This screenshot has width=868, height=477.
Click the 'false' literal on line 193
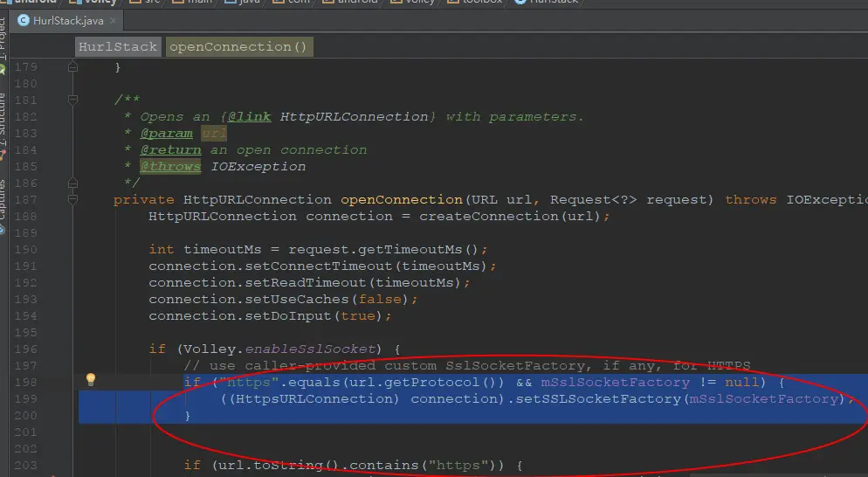(x=380, y=300)
